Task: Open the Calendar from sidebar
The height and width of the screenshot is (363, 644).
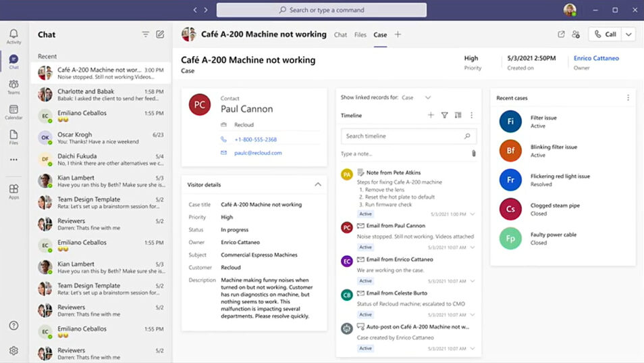Action: coord(14,112)
